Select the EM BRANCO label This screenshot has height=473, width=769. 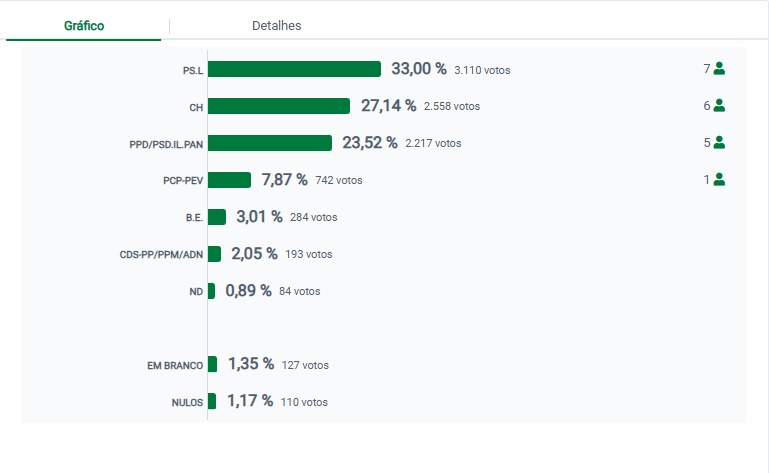[175, 366]
